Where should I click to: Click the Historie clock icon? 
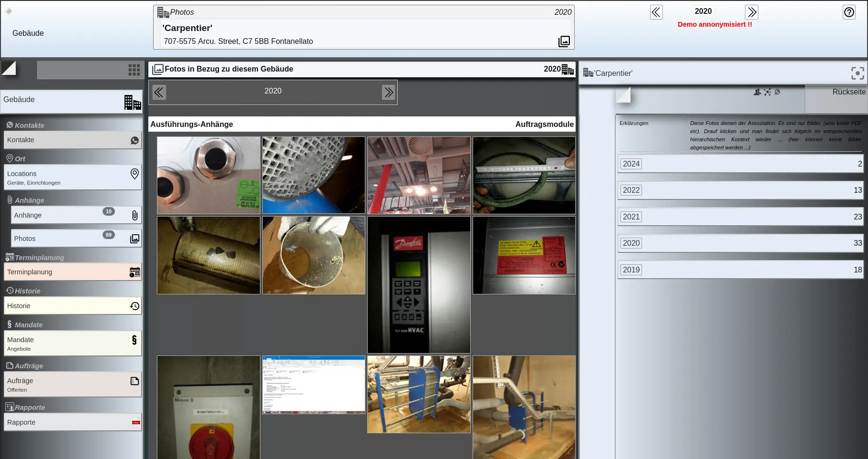click(135, 306)
